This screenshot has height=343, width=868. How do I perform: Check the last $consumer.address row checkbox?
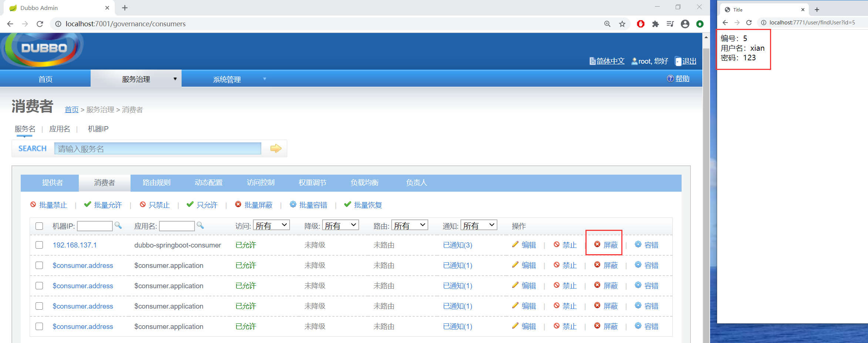coord(39,326)
